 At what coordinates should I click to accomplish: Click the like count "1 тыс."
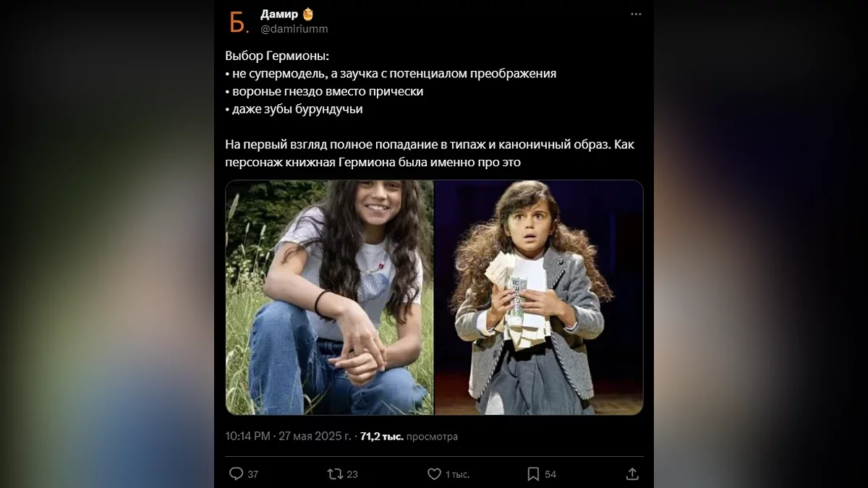[x=457, y=474]
